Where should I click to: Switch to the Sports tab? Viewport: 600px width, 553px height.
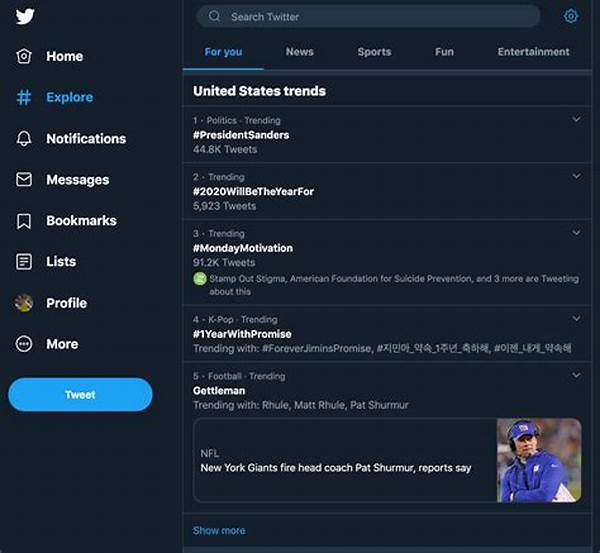(x=374, y=52)
